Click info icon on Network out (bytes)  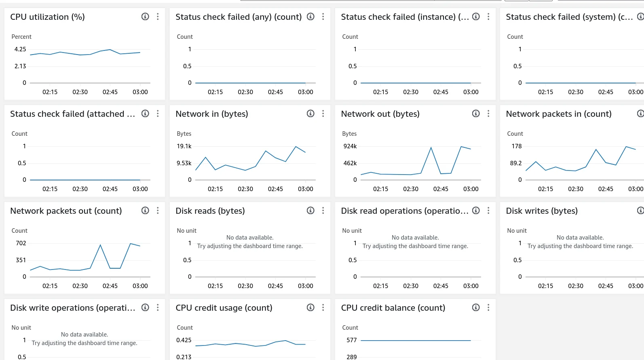pyautogui.click(x=476, y=114)
